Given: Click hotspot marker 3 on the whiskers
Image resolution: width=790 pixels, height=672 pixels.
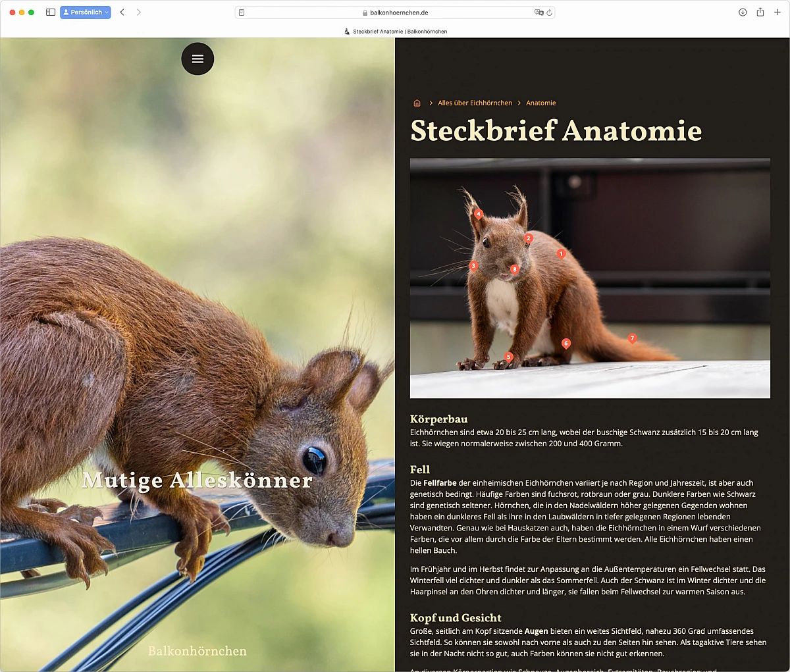Looking at the screenshot, I should 473,266.
